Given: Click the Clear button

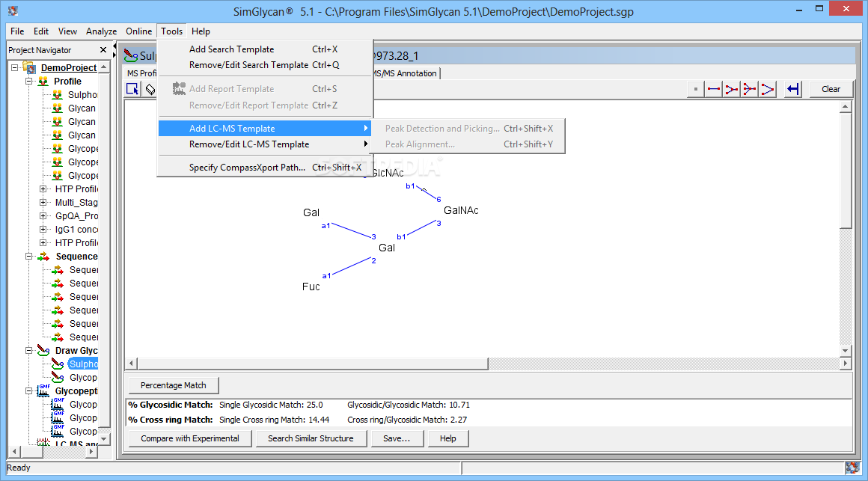Looking at the screenshot, I should coord(831,89).
